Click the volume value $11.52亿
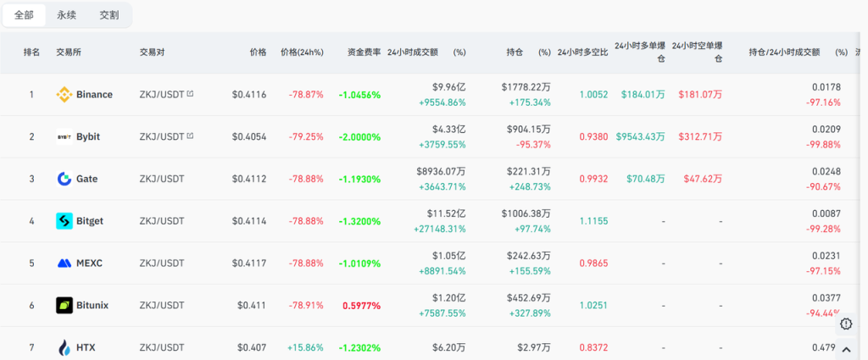The image size is (868, 360). pos(446,213)
